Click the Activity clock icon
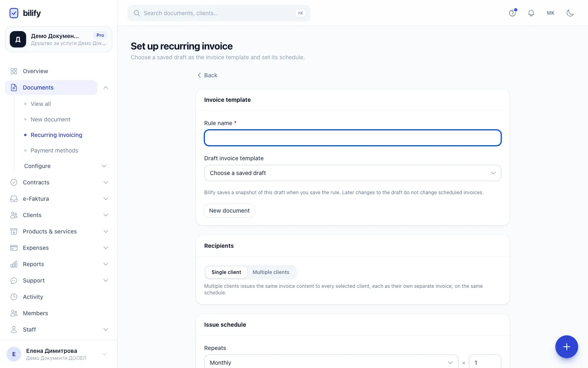The height and width of the screenshot is (368, 588). [14, 297]
